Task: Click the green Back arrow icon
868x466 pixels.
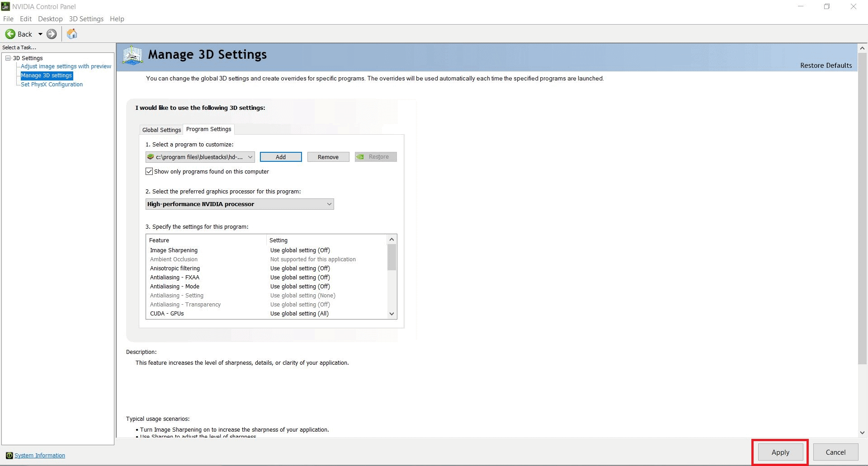Action: tap(10, 34)
